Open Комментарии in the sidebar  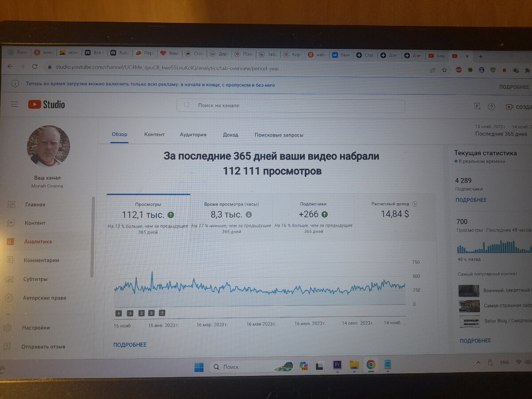click(x=41, y=260)
